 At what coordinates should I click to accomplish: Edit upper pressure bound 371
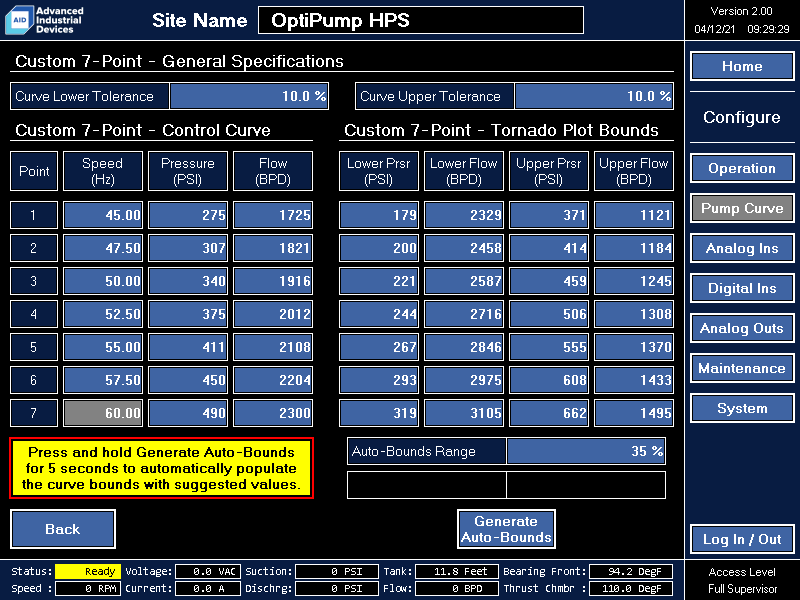pos(549,215)
